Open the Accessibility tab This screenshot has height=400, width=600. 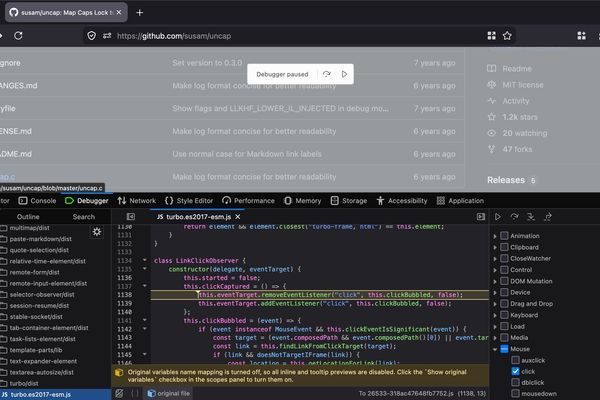[x=402, y=201]
